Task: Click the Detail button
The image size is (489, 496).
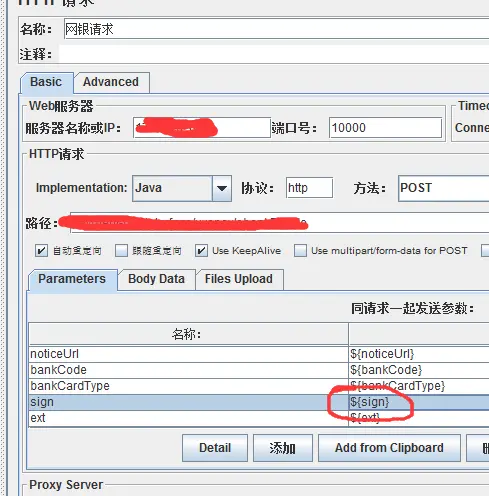Action: [215, 448]
